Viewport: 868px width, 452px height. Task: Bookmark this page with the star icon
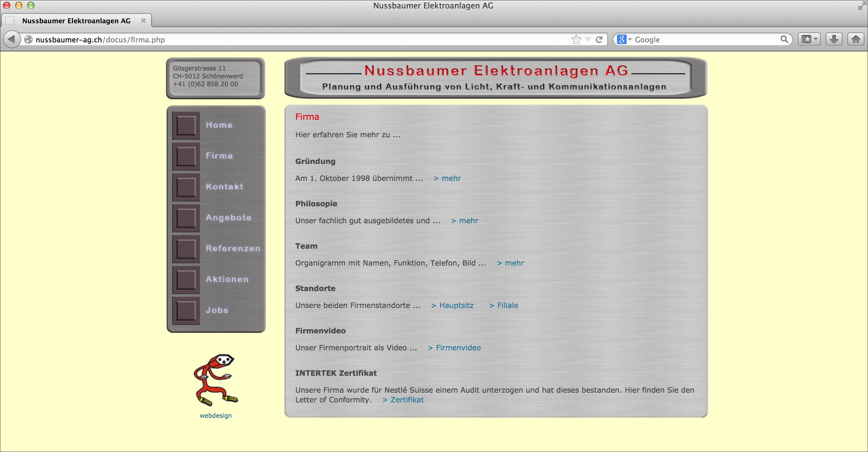pos(576,40)
